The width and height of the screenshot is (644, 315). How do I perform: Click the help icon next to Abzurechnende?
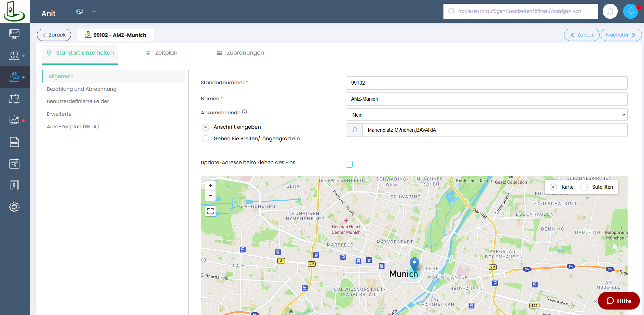coord(244,112)
